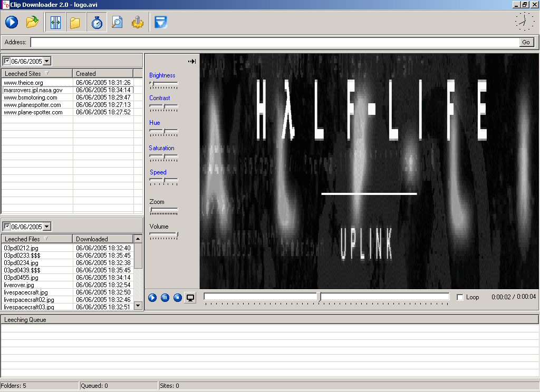This screenshot has width=540, height=392.
Task: Switch the video to full screen using the monitor icon
Action: 190,298
